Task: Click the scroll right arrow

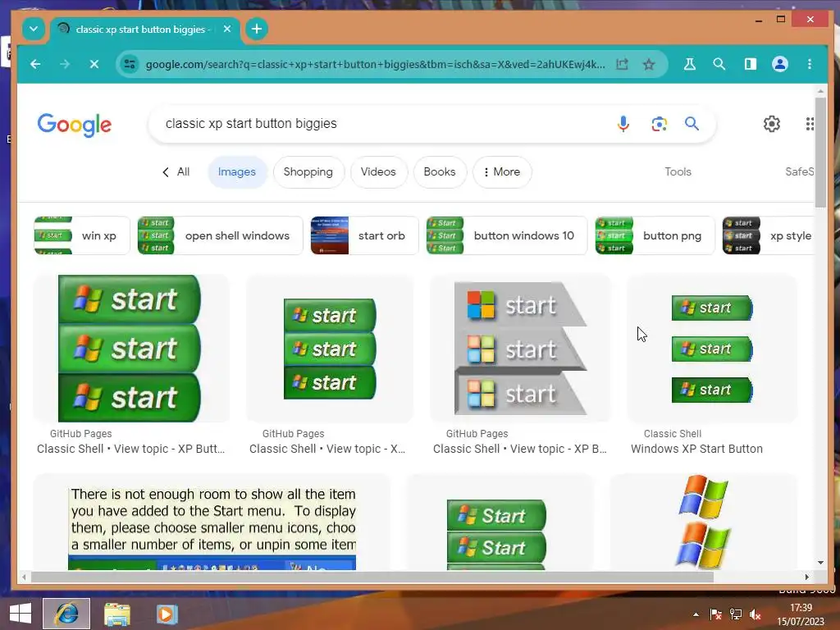Action: coord(807,577)
